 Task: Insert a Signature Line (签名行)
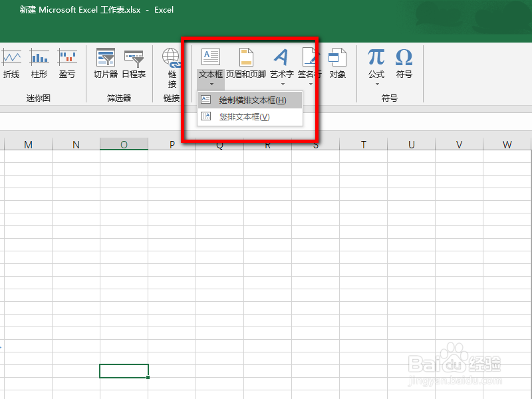[x=309, y=63]
